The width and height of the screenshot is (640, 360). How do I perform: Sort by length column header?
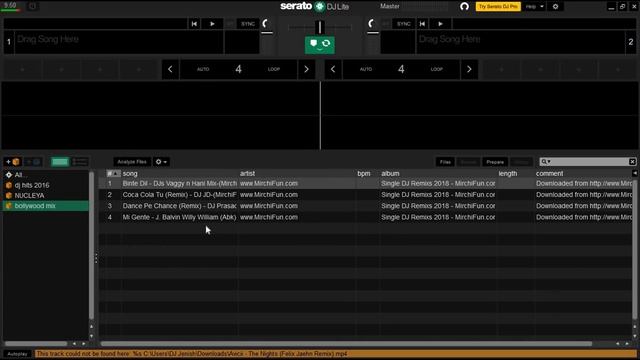516,173
